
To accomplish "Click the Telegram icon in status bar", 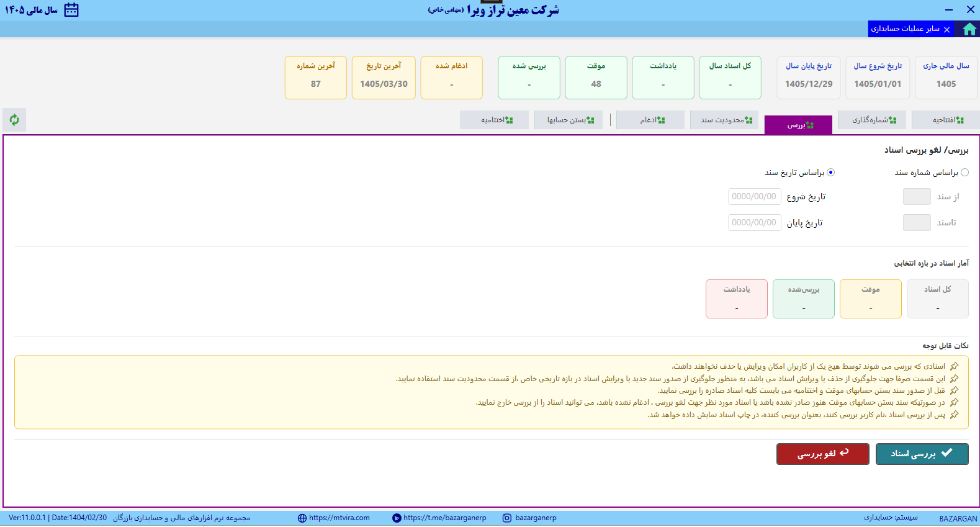I will point(397,518).
